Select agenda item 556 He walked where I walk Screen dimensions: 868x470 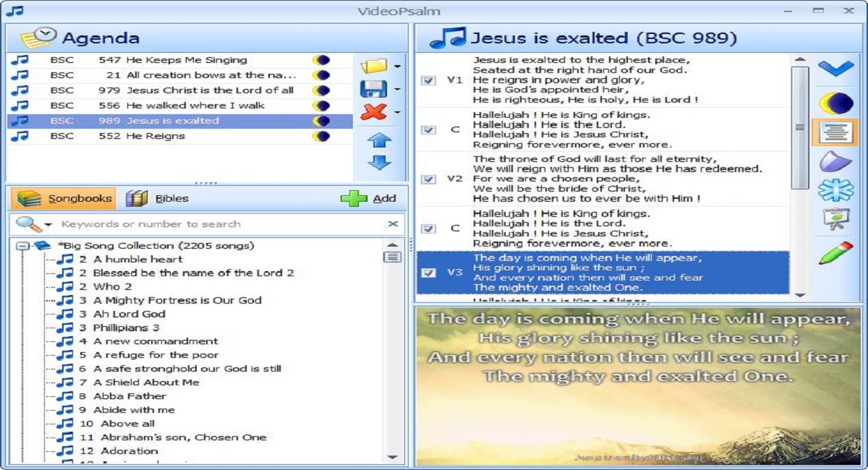point(180,106)
